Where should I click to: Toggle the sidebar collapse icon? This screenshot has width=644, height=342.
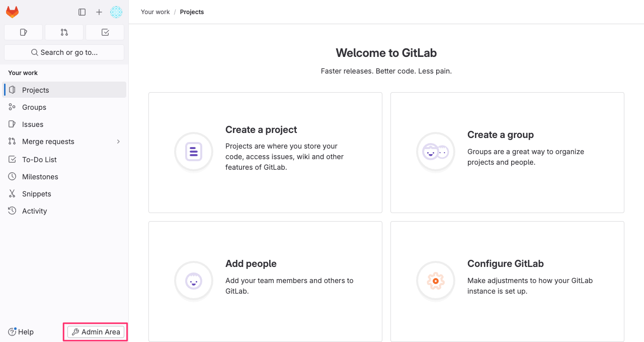[82, 12]
